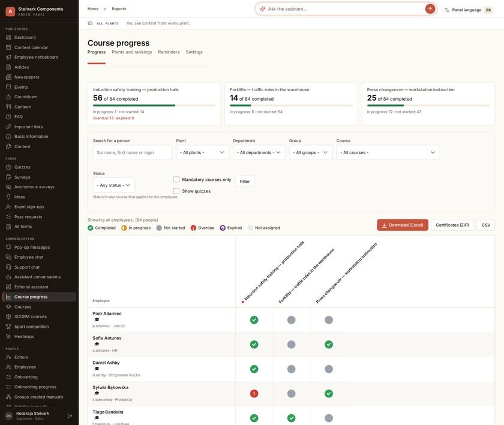Viewport: 504px width, 425px height.
Task: Click Daniel Ashby employee name
Action: 106,363
